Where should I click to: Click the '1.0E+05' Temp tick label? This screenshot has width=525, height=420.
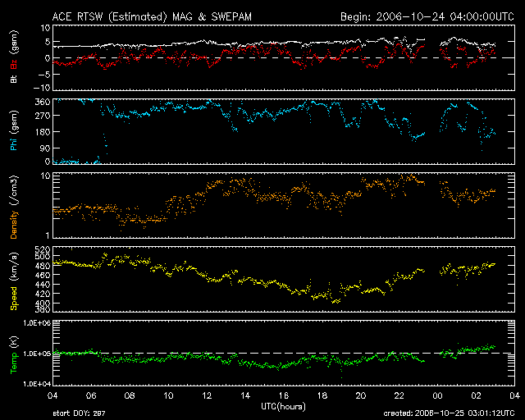tap(37, 354)
